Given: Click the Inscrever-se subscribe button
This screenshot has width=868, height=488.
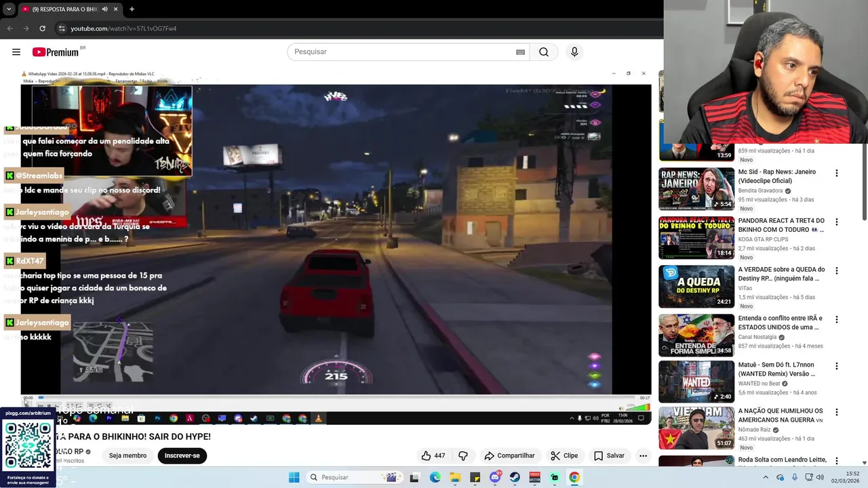Looking at the screenshot, I should tap(182, 455).
